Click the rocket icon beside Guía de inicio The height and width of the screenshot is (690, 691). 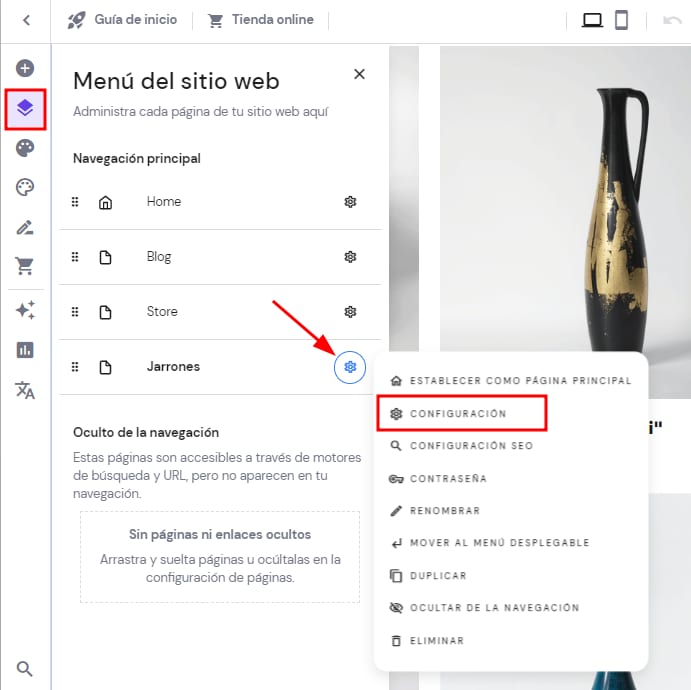(76, 20)
